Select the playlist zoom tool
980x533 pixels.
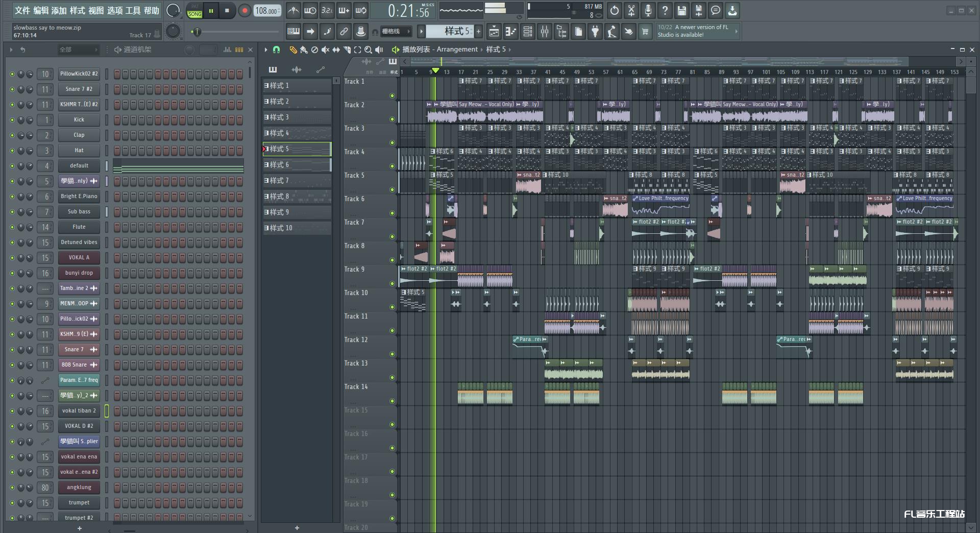368,50
